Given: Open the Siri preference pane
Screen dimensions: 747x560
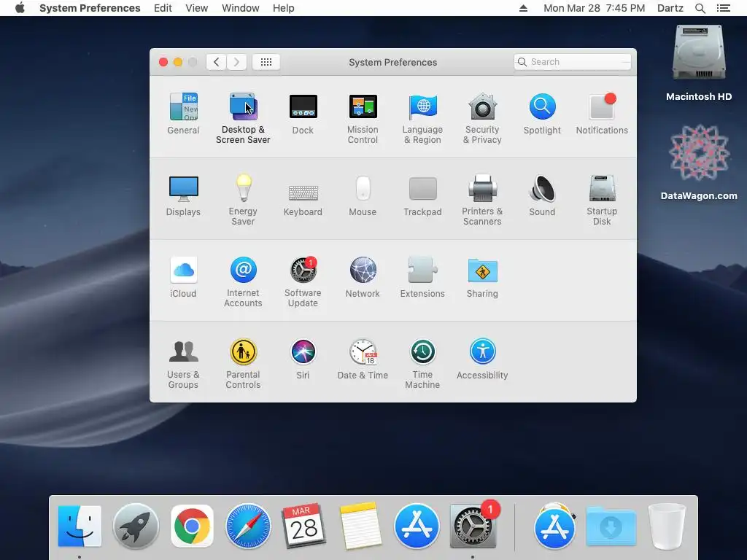Looking at the screenshot, I should (x=303, y=359).
